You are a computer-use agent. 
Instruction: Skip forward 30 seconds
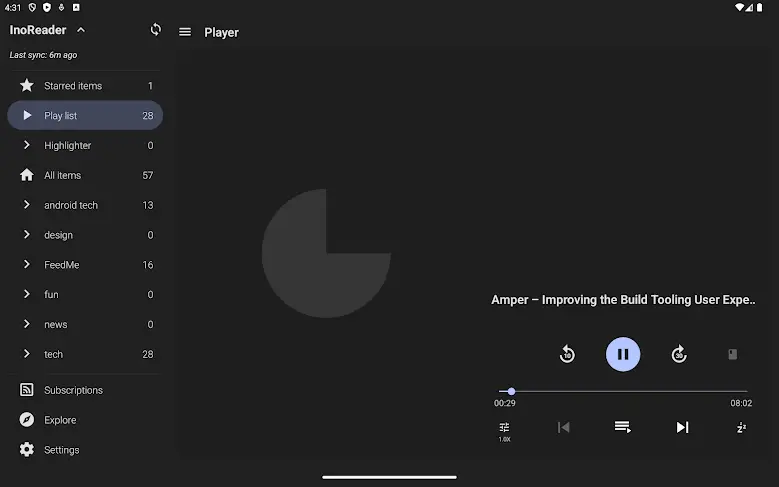679,354
